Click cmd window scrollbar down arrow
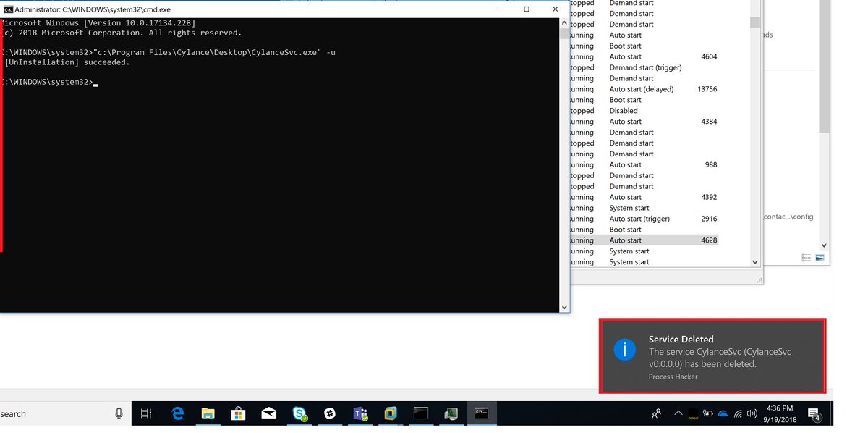The width and height of the screenshot is (868, 433). pyautogui.click(x=565, y=308)
